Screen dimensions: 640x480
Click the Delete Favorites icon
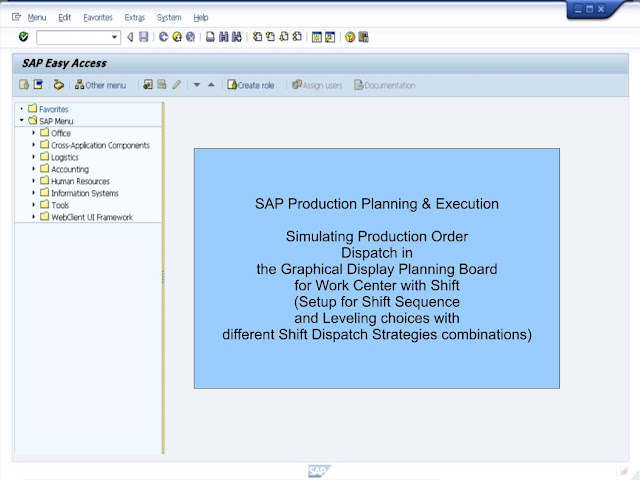(x=162, y=84)
